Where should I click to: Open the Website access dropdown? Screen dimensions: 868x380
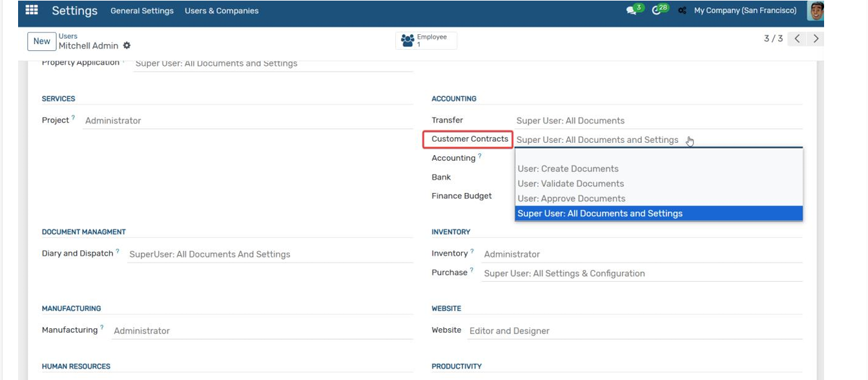coord(635,331)
